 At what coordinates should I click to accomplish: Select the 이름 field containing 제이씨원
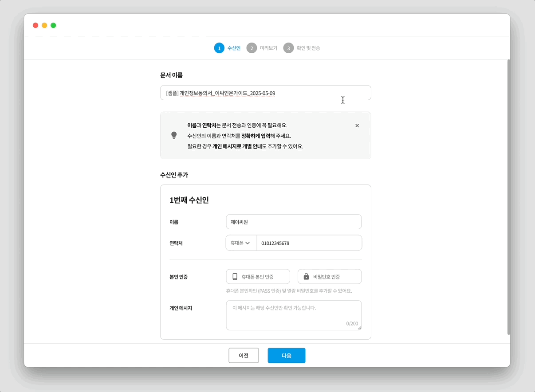tap(294, 222)
